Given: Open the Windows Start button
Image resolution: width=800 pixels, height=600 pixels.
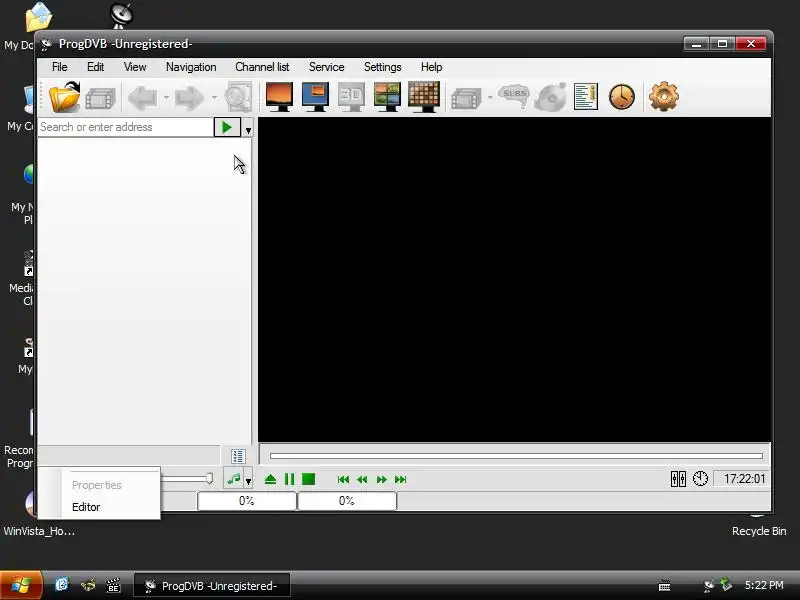Looking at the screenshot, I should 20,585.
